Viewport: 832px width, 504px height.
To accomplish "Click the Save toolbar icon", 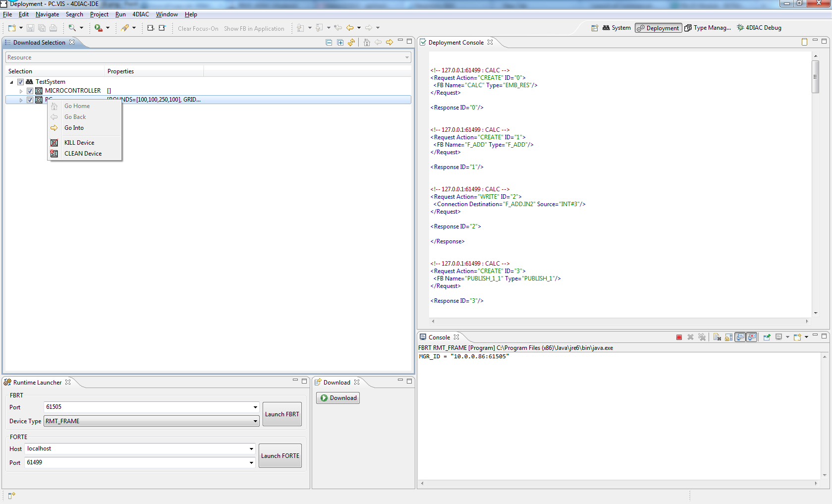I will point(30,28).
